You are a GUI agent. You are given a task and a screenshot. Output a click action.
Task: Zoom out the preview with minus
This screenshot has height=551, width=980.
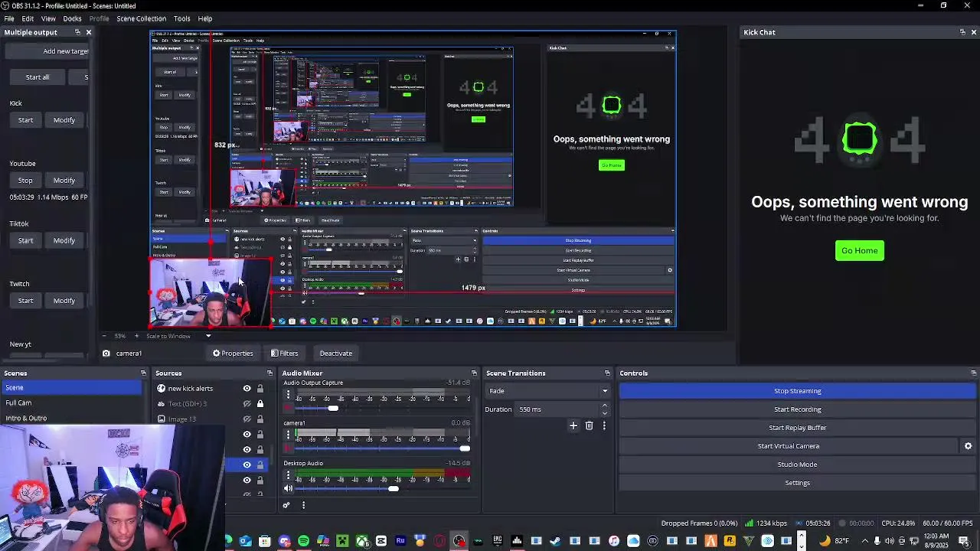point(105,336)
